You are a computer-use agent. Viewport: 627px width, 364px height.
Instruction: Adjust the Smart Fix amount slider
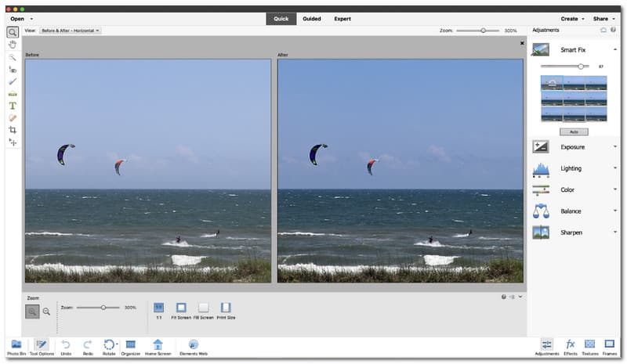(581, 67)
